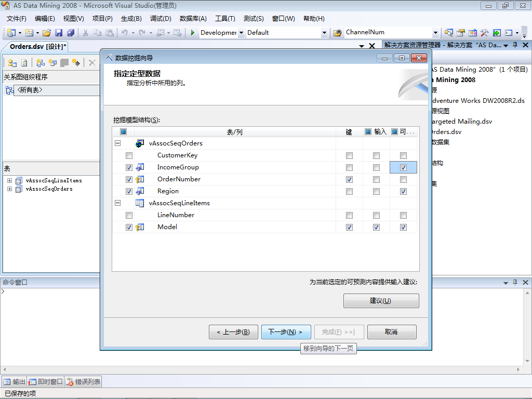
Task: Open the Default platform dropdown
Action: (x=324, y=33)
